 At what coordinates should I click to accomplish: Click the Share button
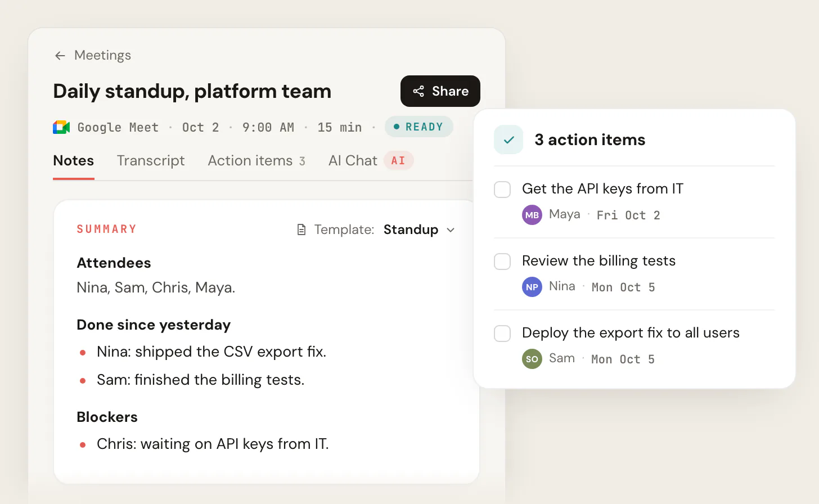(440, 91)
